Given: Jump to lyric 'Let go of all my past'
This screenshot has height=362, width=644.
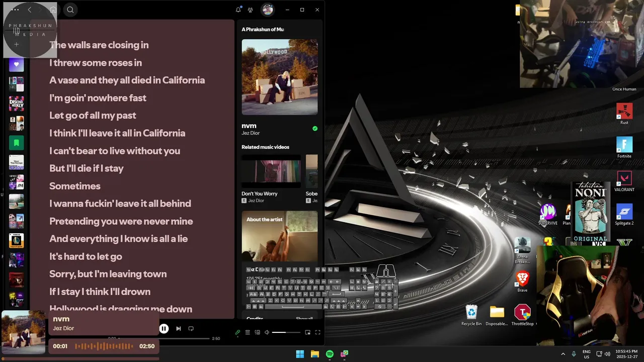Looking at the screenshot, I should pyautogui.click(x=93, y=116).
